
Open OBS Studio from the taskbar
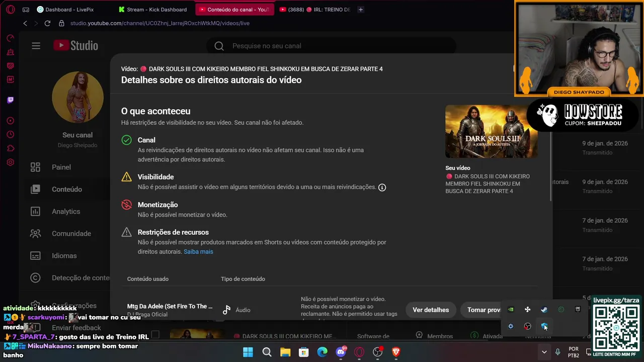[x=377, y=352]
